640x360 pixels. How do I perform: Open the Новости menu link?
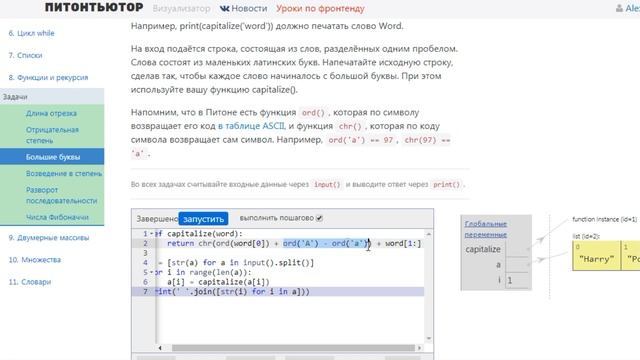coord(249,8)
